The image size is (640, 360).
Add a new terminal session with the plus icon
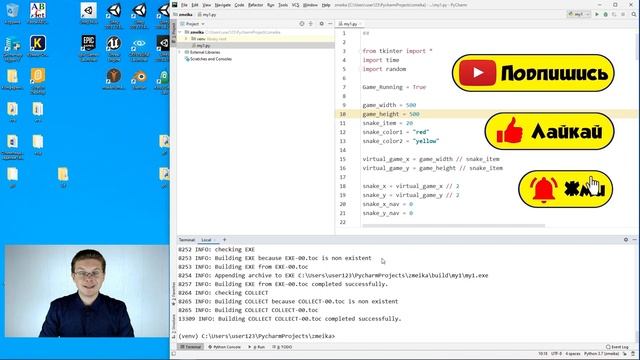coord(224,240)
